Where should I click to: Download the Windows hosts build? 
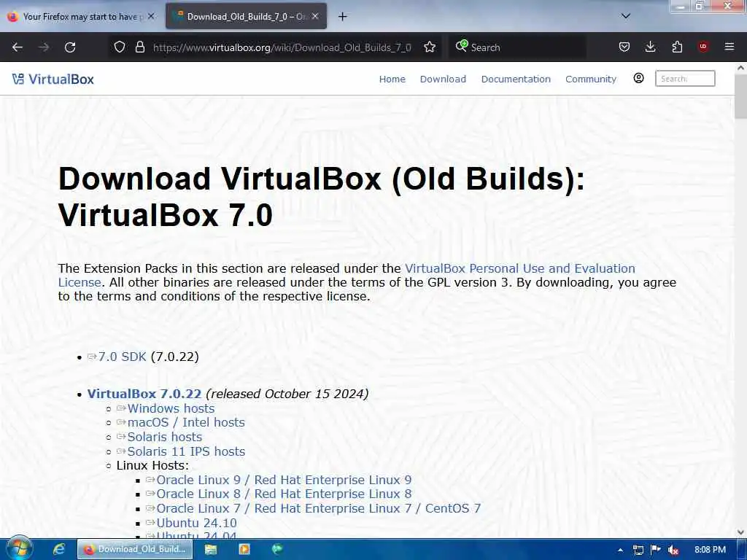click(x=171, y=408)
